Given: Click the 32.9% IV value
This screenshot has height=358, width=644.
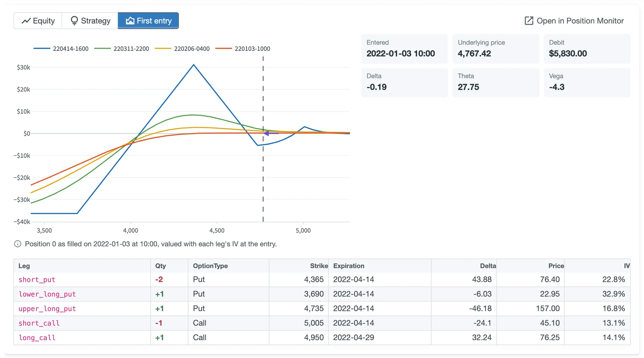Looking at the screenshot, I should [613, 294].
